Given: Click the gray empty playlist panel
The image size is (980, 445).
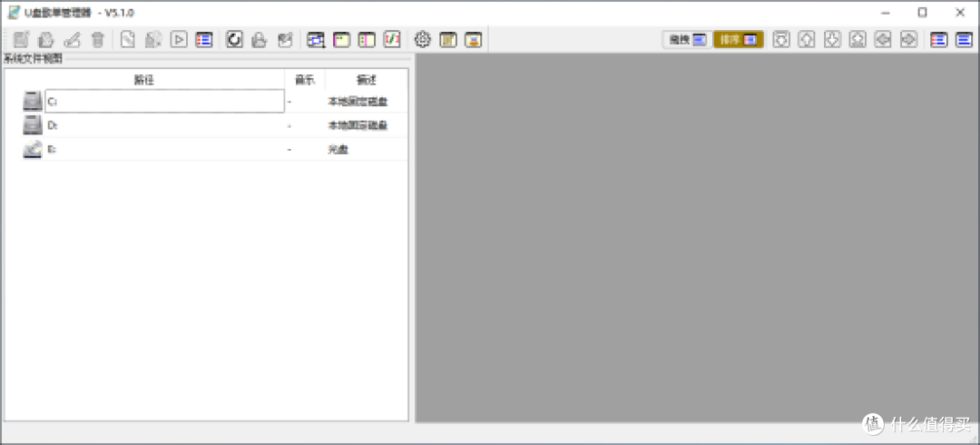Looking at the screenshot, I should pyautogui.click(x=697, y=238).
